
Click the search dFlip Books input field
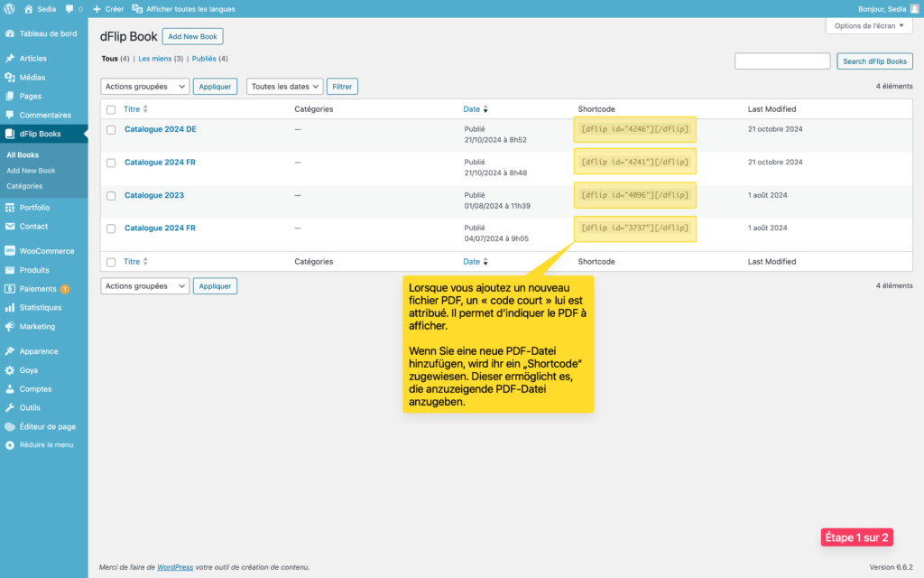tap(781, 61)
